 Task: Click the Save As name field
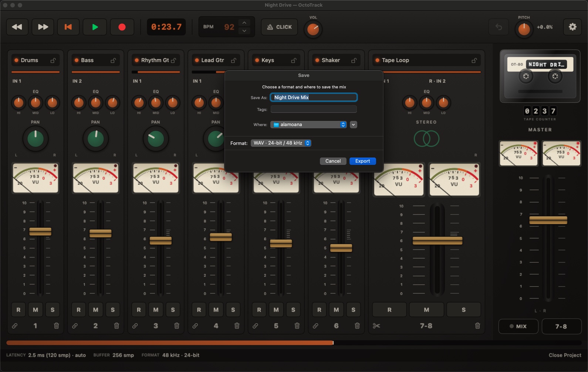(x=314, y=97)
